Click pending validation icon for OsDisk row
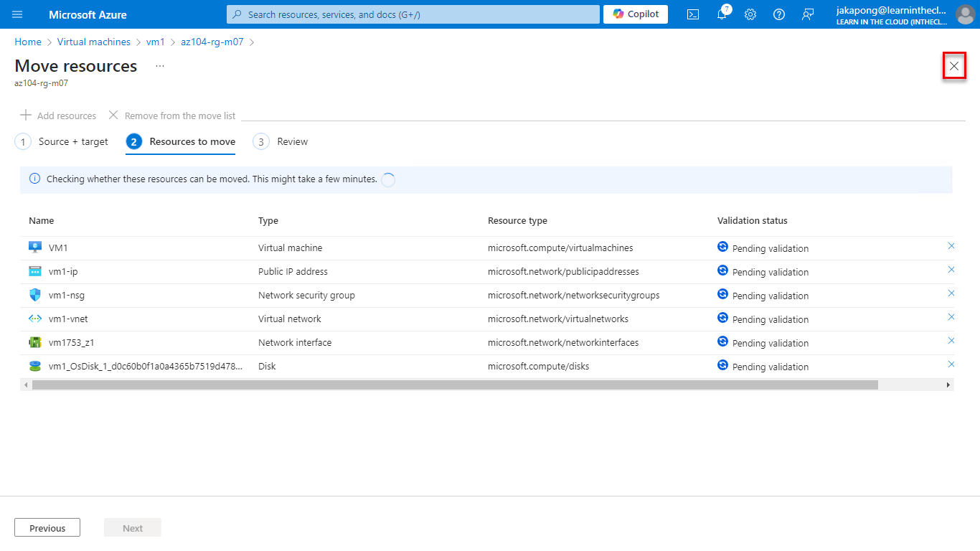 (x=722, y=365)
